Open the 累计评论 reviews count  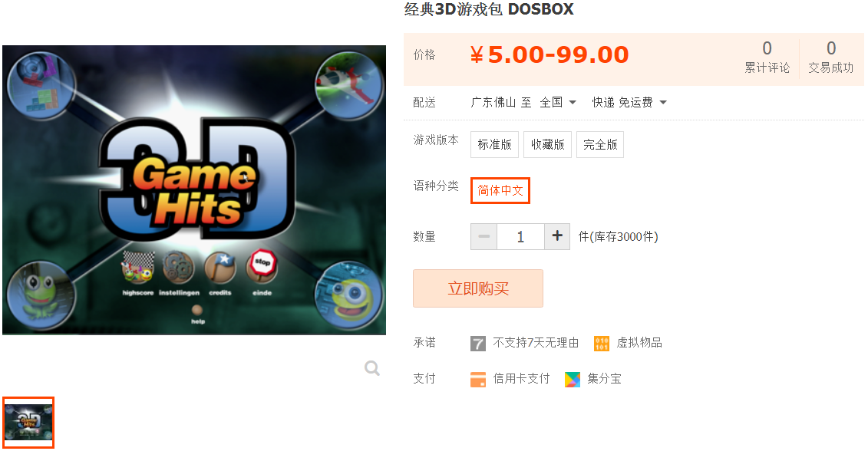click(767, 57)
